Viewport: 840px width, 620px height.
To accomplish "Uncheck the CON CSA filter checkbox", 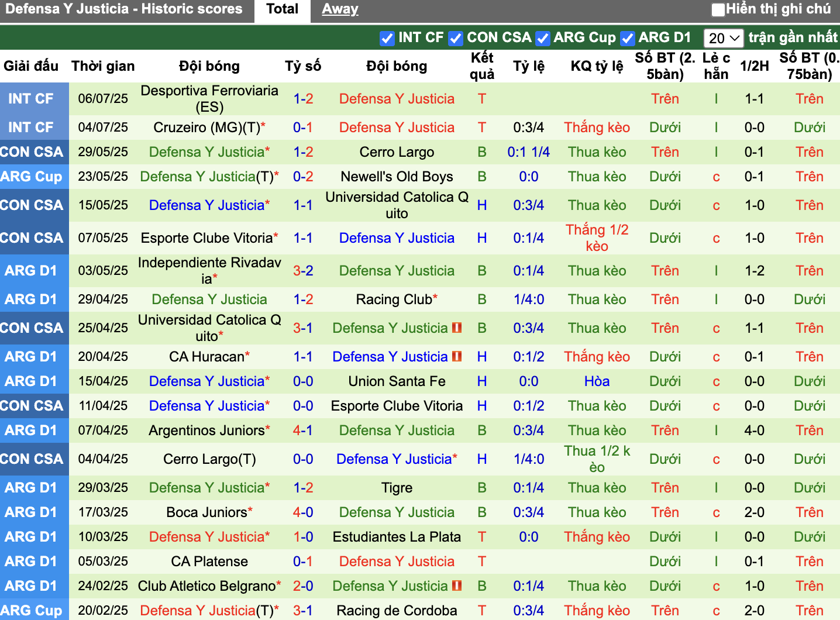I will pyautogui.click(x=455, y=38).
